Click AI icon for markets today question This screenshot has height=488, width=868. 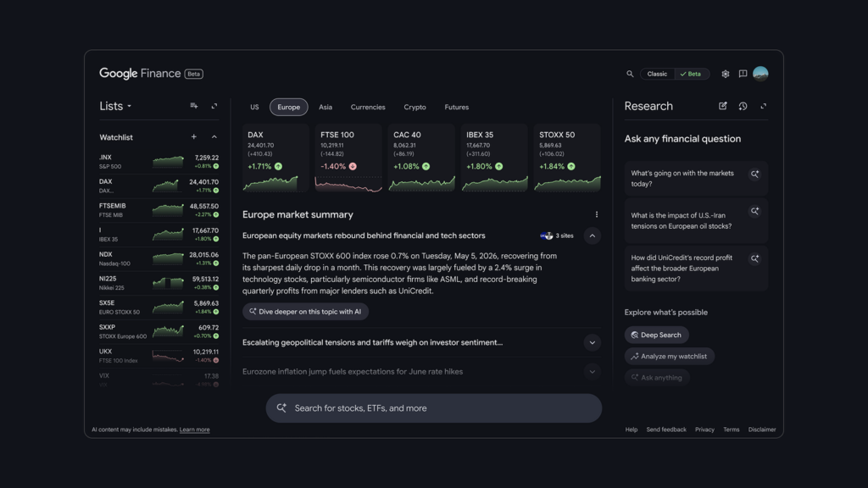click(754, 175)
